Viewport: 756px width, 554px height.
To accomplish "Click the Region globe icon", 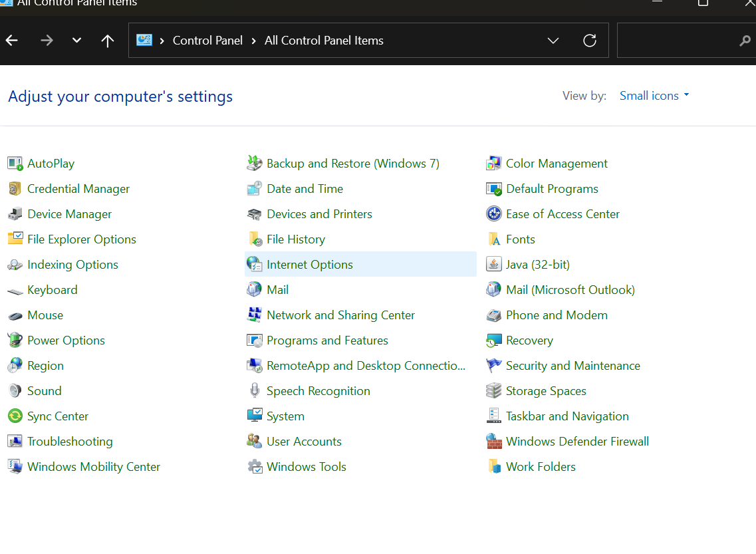I will pyautogui.click(x=15, y=366).
